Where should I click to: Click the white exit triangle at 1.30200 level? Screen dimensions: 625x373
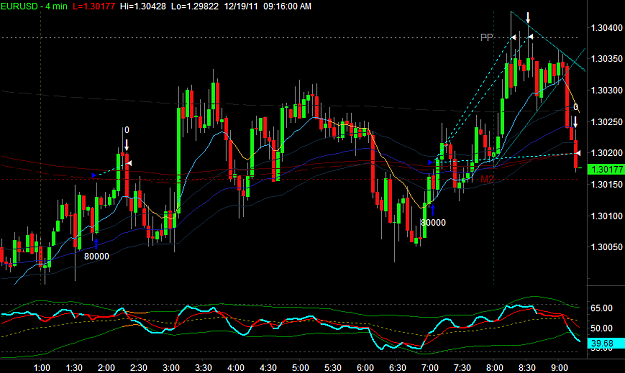pyautogui.click(x=579, y=153)
